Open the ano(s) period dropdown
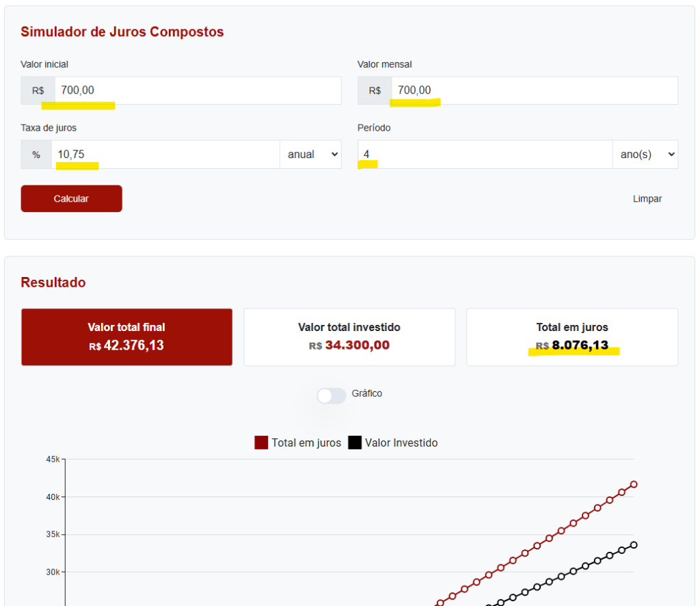The image size is (700, 606). point(645,155)
